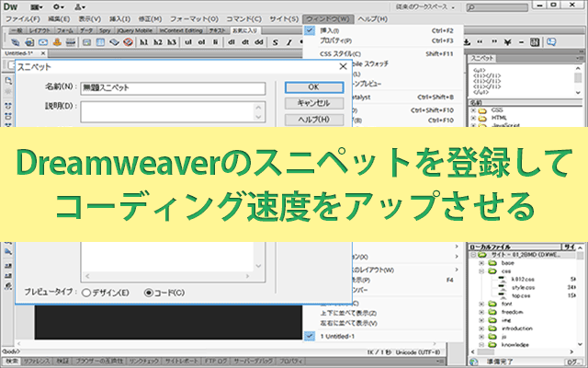588x368 pixels.
Task: Choose 左右に並べて表示(V) from Window menu
Action: 348,323
